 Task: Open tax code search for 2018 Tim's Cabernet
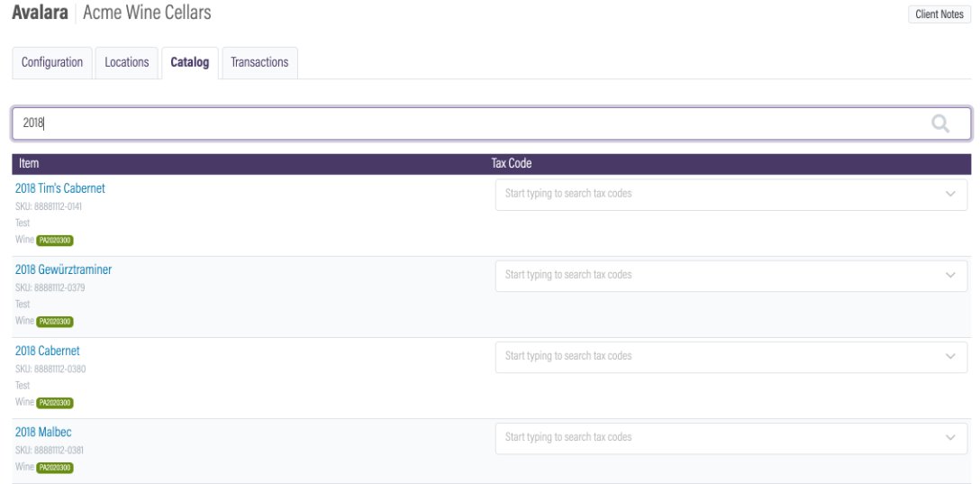pos(731,195)
